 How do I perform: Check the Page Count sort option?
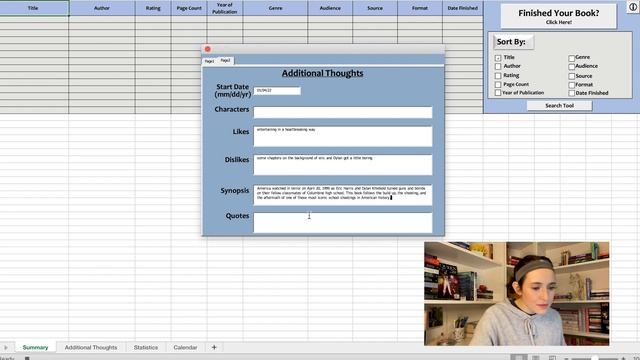pos(498,84)
